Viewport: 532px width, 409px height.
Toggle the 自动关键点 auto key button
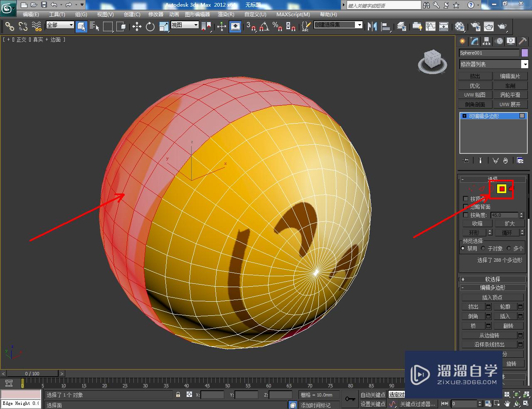(373, 395)
